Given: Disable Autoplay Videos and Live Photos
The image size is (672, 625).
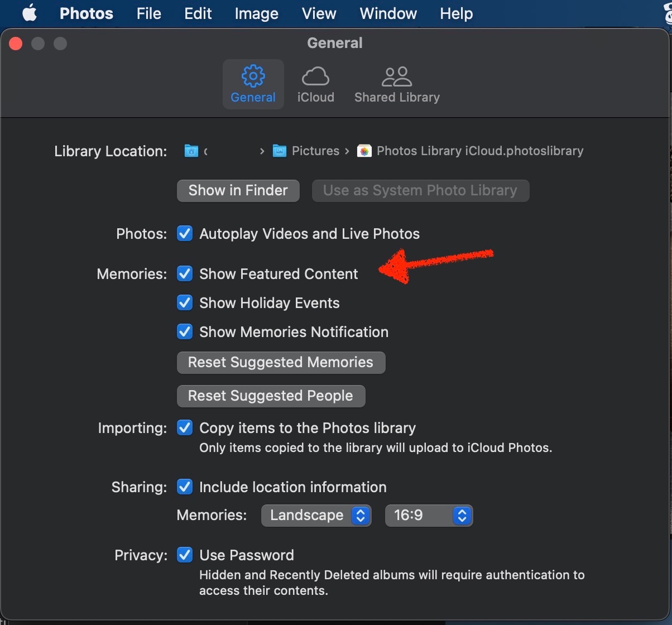Looking at the screenshot, I should pyautogui.click(x=185, y=233).
